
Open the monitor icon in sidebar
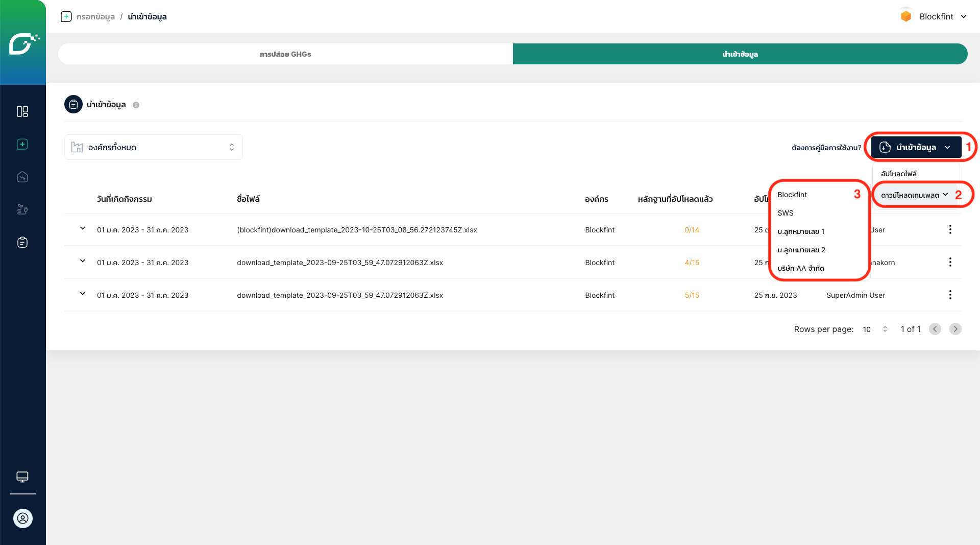(x=22, y=477)
